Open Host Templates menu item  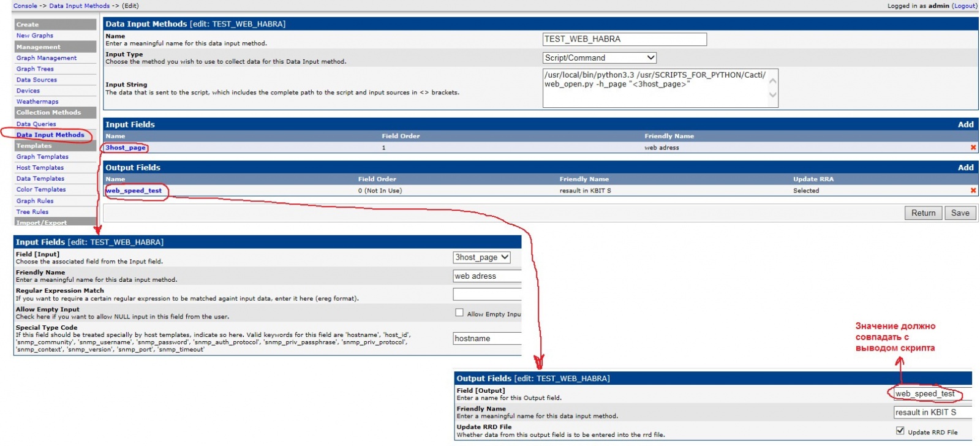click(40, 168)
